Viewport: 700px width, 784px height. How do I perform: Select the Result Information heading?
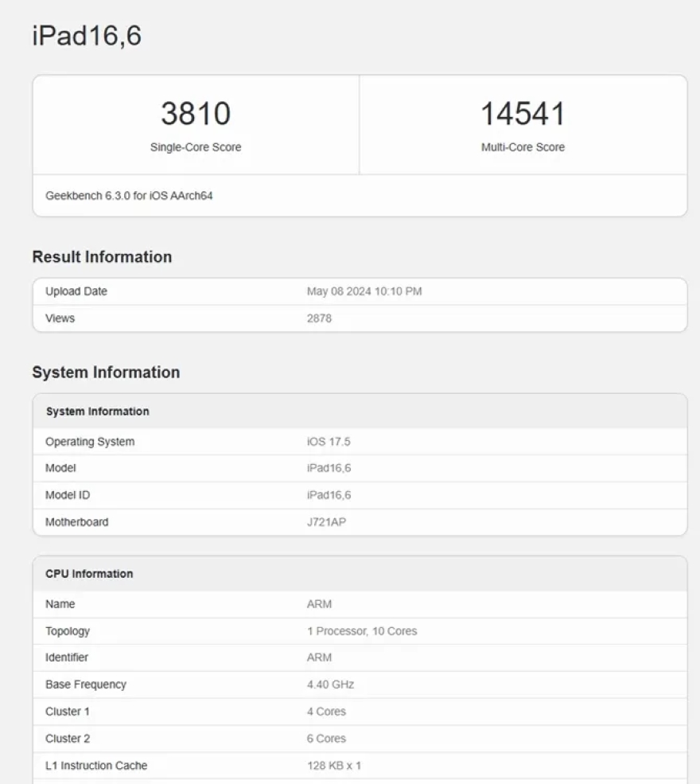(x=101, y=256)
